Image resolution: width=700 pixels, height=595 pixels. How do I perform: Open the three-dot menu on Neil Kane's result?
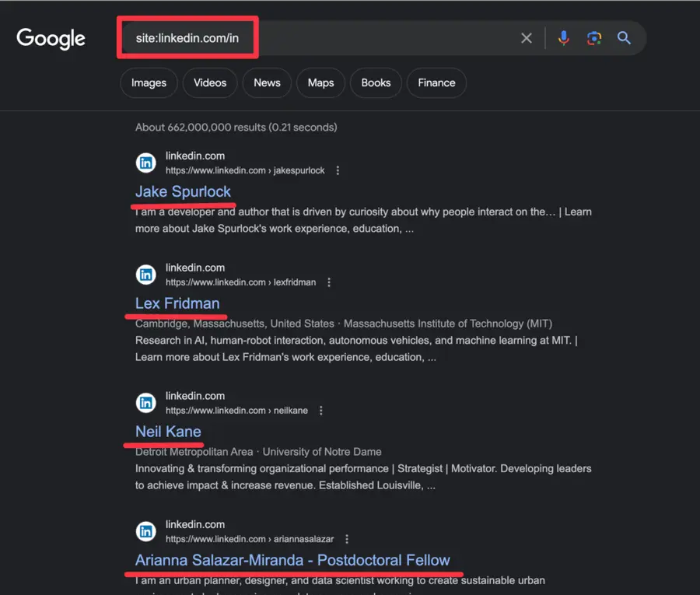(x=321, y=411)
